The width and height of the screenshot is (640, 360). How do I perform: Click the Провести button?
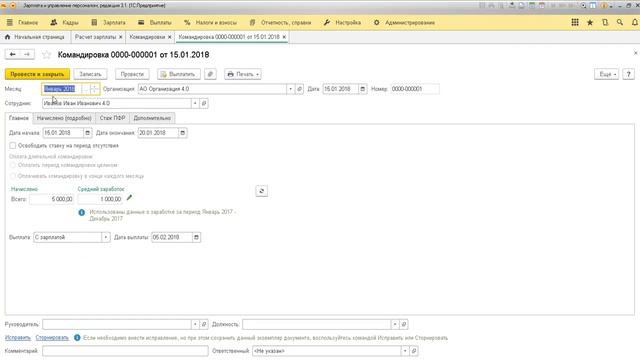[132, 74]
